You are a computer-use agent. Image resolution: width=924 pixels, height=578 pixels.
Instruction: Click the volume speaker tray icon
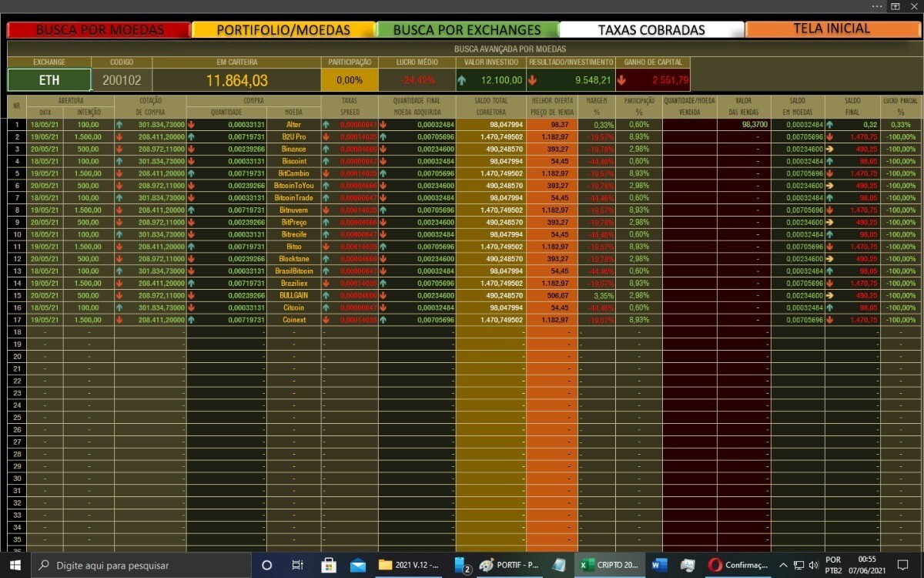(813, 565)
